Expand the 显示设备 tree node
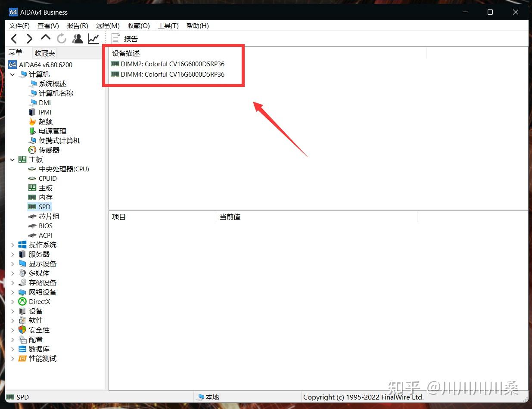This screenshot has width=532, height=409. 12,263
